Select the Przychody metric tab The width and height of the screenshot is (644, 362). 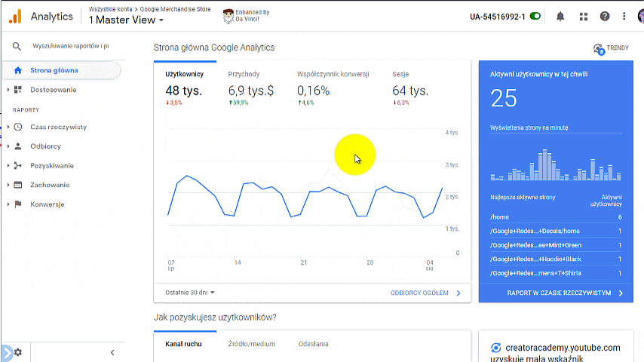tap(250, 88)
